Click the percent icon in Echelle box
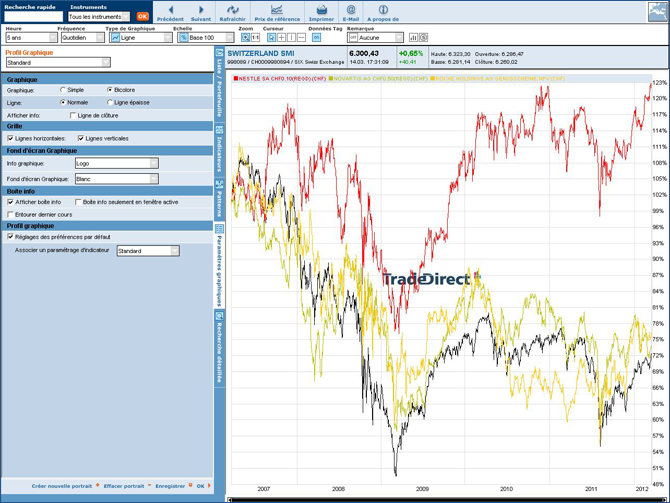 183,38
